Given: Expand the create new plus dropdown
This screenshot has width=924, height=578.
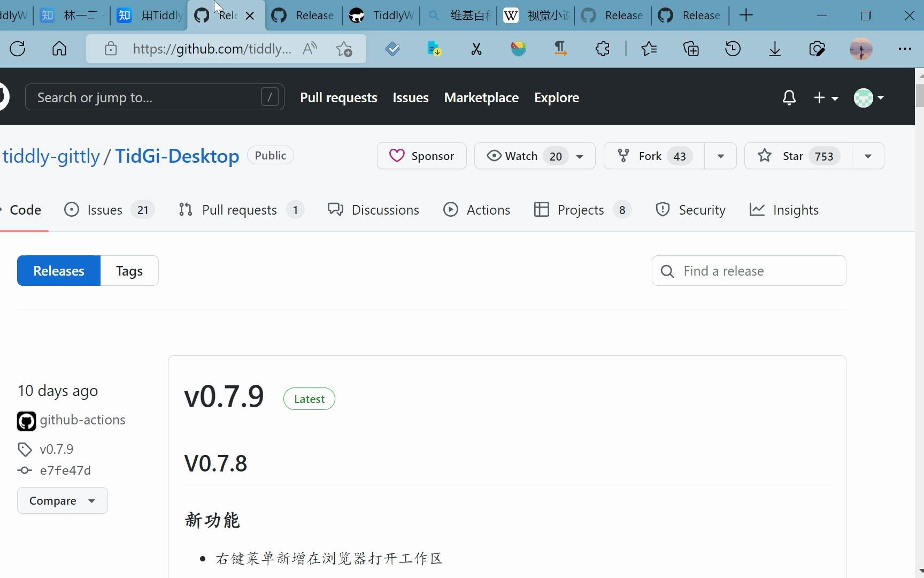Looking at the screenshot, I should point(826,97).
